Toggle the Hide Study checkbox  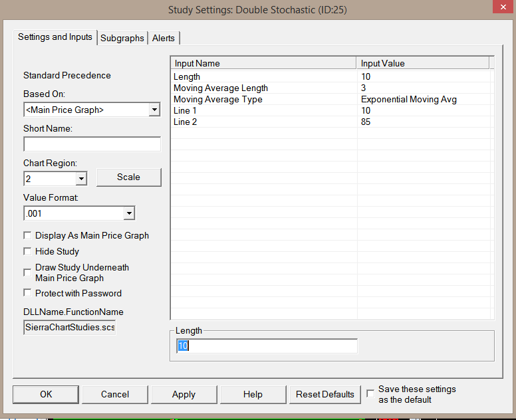[27, 252]
